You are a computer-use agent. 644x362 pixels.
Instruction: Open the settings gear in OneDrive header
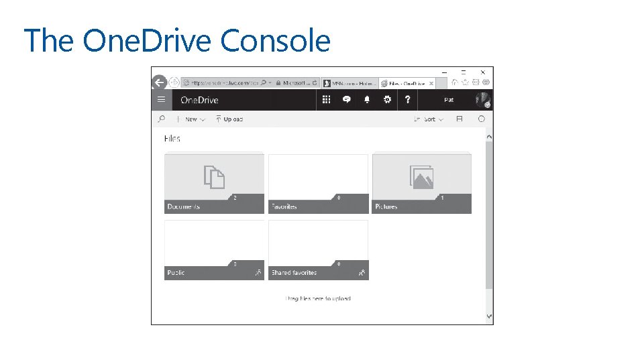(x=387, y=100)
